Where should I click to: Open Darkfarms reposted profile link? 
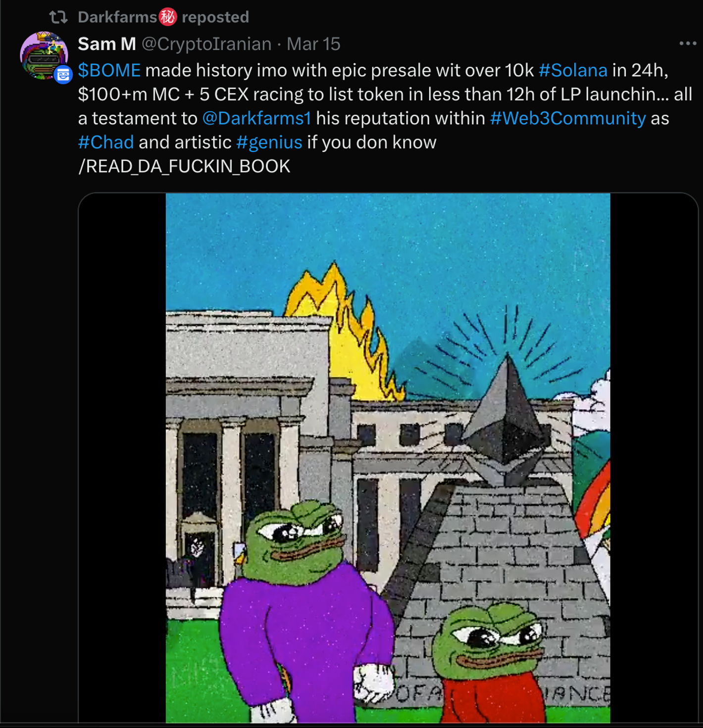coord(117,17)
